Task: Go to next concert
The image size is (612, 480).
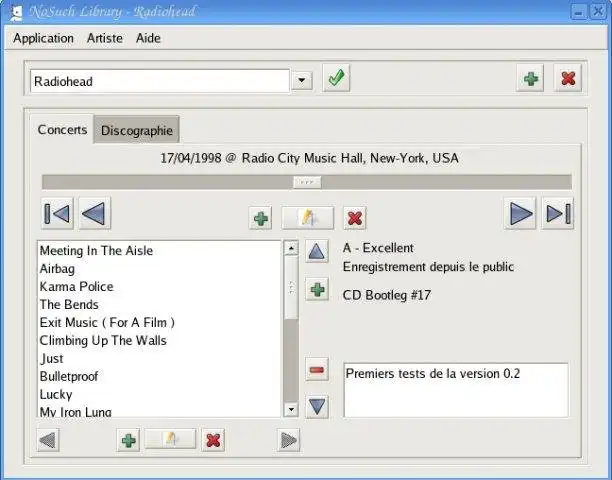Action: click(520, 213)
